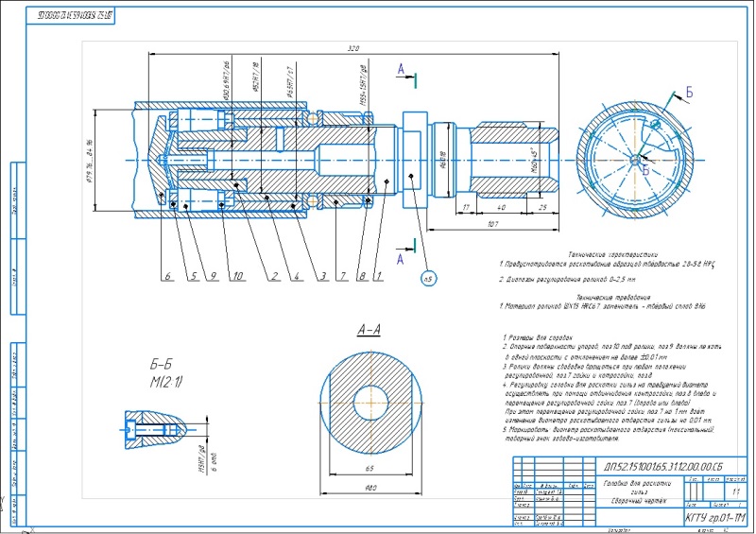Select position callout number 3

pos(323,276)
